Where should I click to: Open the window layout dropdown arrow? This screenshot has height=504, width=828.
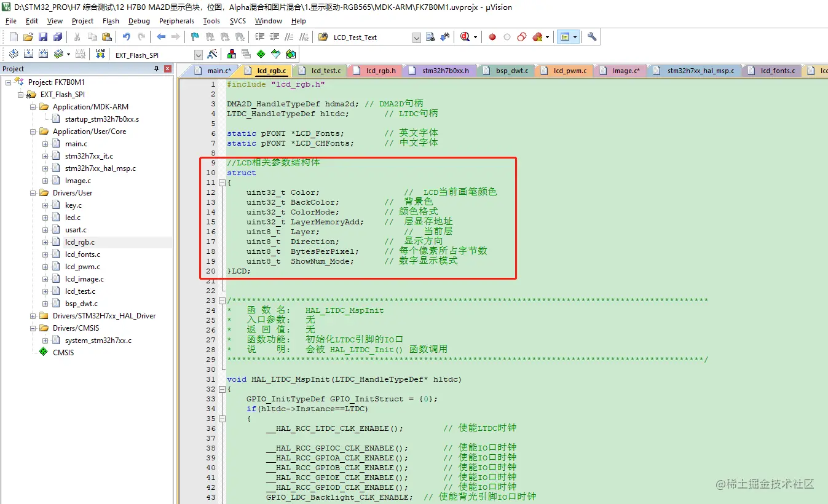click(x=575, y=37)
